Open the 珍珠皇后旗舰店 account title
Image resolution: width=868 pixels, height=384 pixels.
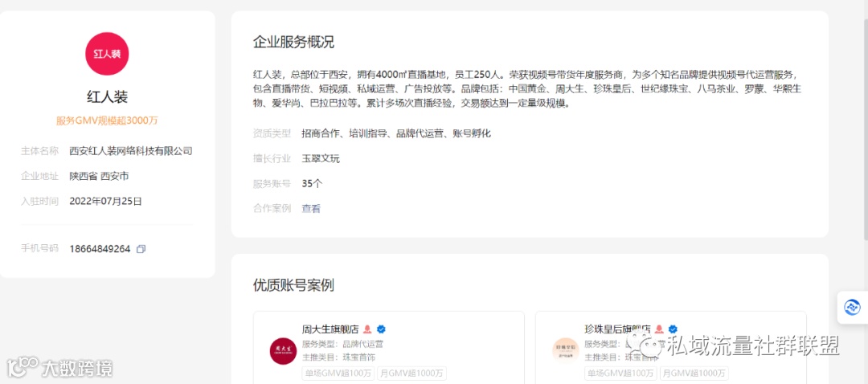coord(618,329)
